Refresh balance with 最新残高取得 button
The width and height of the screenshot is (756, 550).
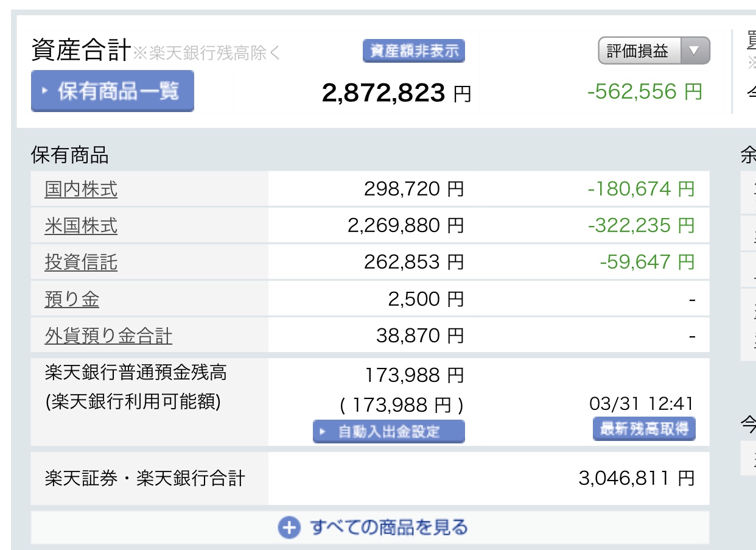(643, 429)
